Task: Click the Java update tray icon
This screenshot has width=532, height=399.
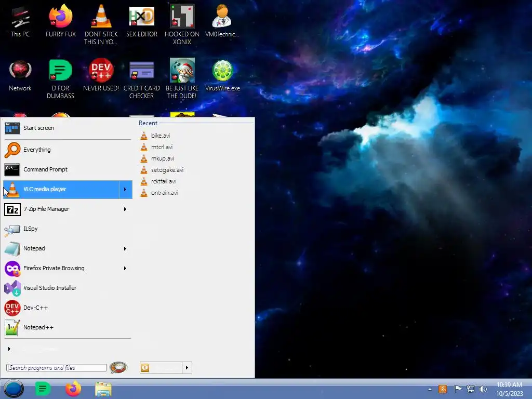Action: 443,389
